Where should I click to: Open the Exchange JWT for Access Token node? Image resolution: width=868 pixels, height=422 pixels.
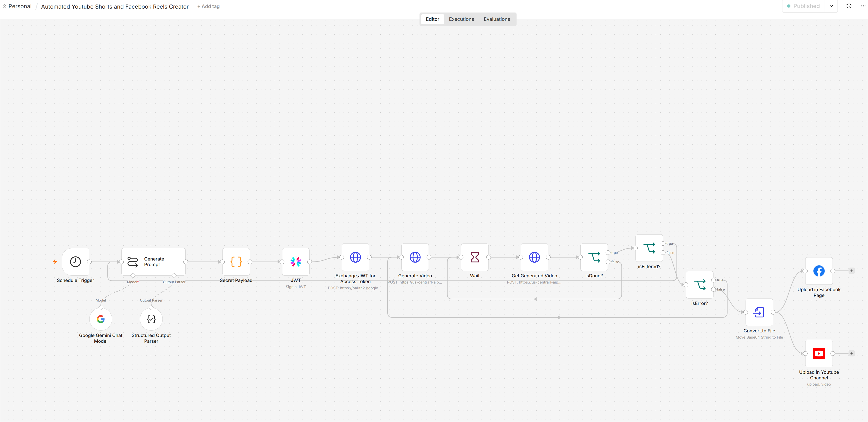click(x=355, y=257)
